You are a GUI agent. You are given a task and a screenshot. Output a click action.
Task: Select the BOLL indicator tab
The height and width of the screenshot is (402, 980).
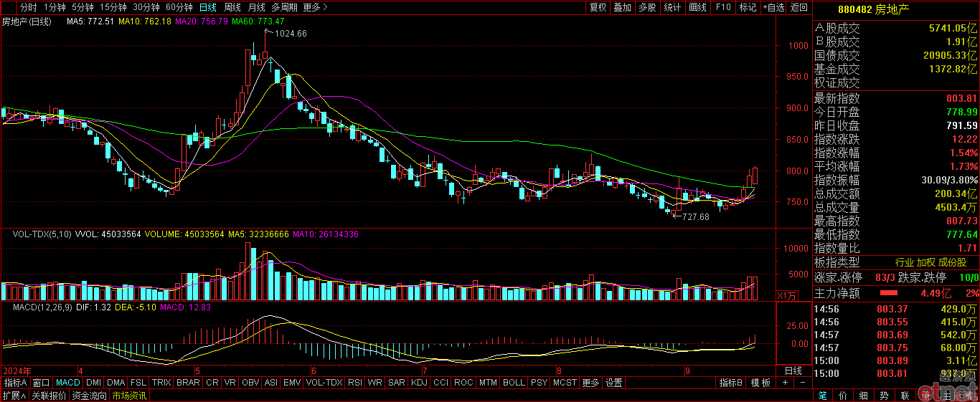(x=514, y=383)
